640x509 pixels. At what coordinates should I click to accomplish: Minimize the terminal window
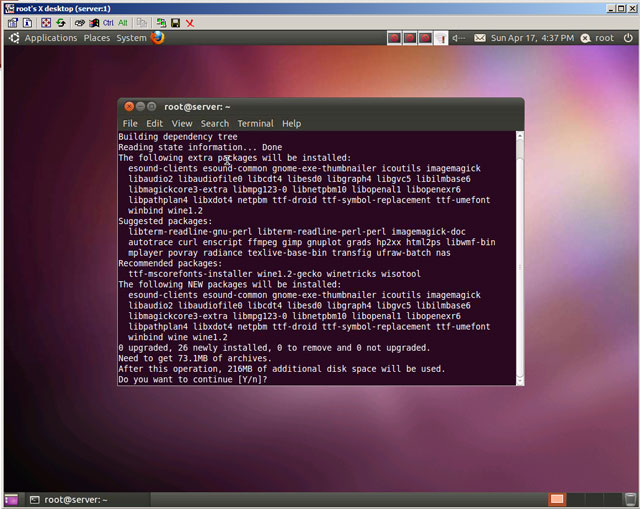click(140, 107)
